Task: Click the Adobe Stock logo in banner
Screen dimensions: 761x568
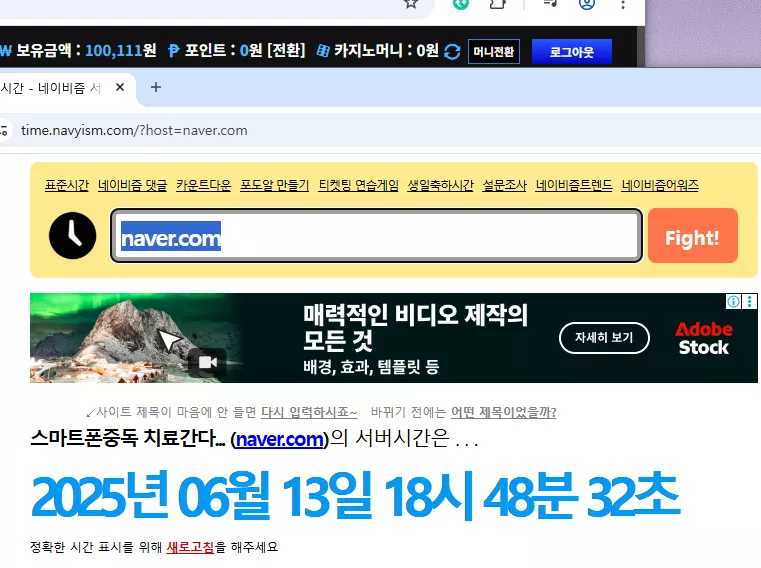Action: click(x=704, y=338)
